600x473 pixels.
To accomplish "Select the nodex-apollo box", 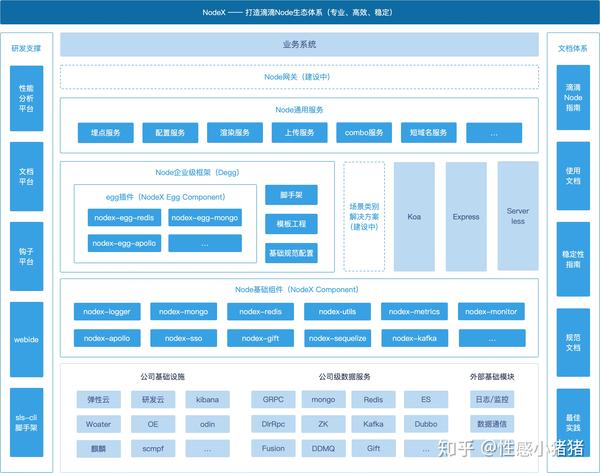I will (x=107, y=338).
